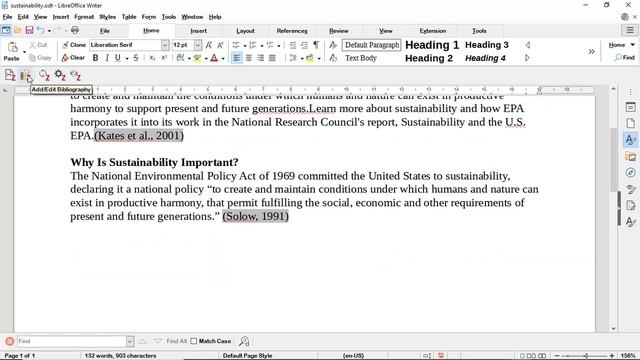Click the Undo arrow icon

pyautogui.click(x=40, y=30)
